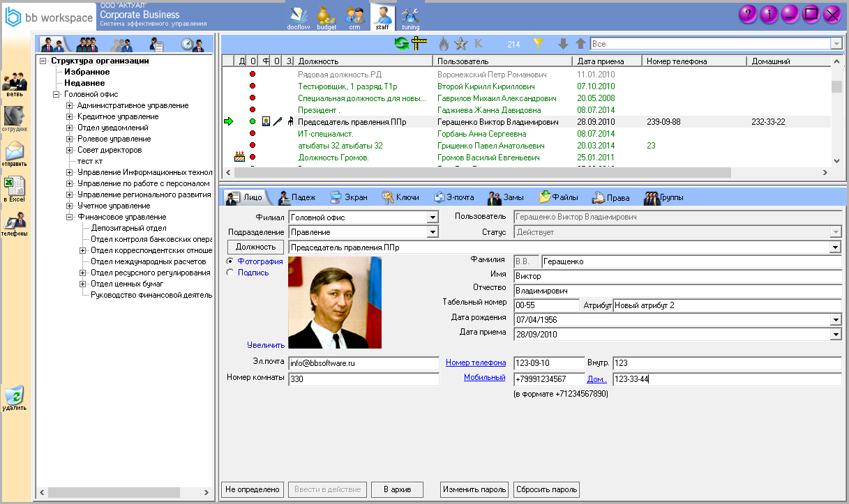The height and width of the screenshot is (504, 849).
Task: Click the yellow filter funnel icon
Action: (x=538, y=44)
